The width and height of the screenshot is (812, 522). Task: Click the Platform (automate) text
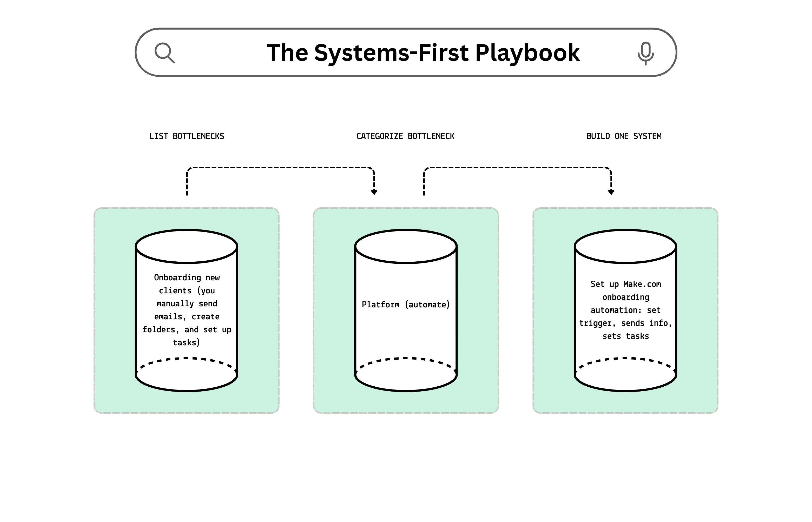tap(406, 304)
